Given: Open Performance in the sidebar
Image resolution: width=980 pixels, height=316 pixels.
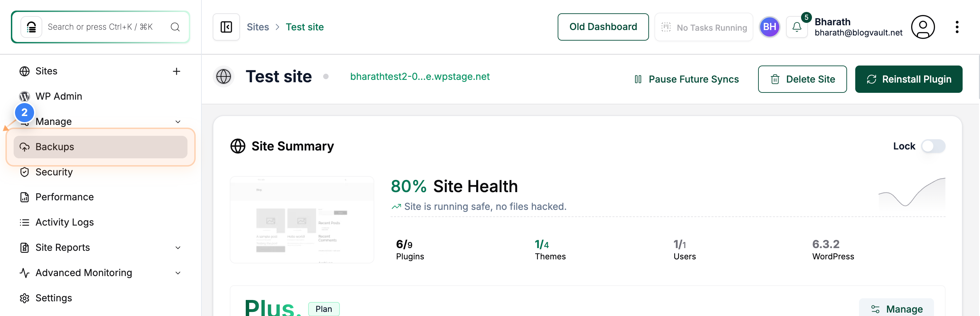Looking at the screenshot, I should pyautogui.click(x=64, y=197).
